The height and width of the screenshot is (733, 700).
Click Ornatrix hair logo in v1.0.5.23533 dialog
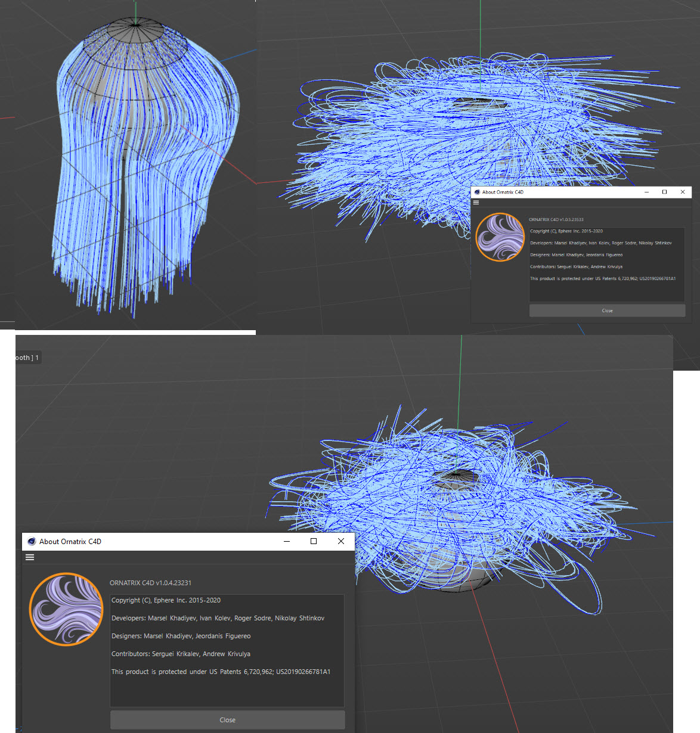500,237
